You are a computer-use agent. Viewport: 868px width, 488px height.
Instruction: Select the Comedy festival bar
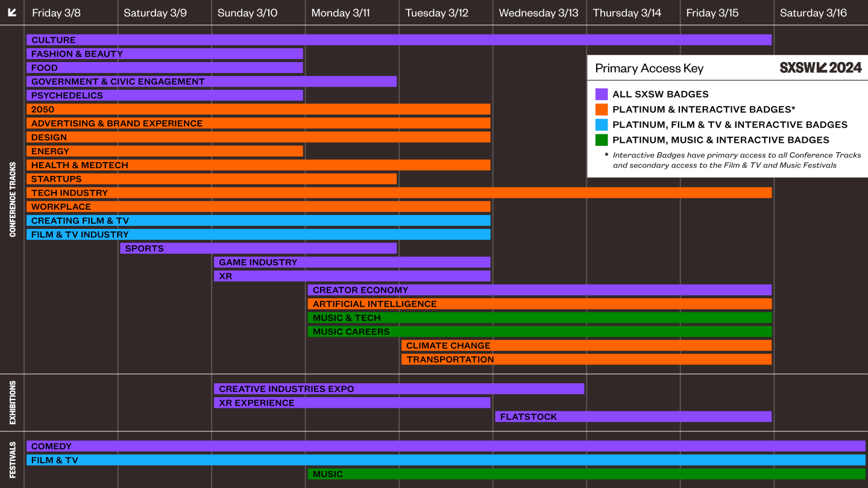tap(445, 446)
